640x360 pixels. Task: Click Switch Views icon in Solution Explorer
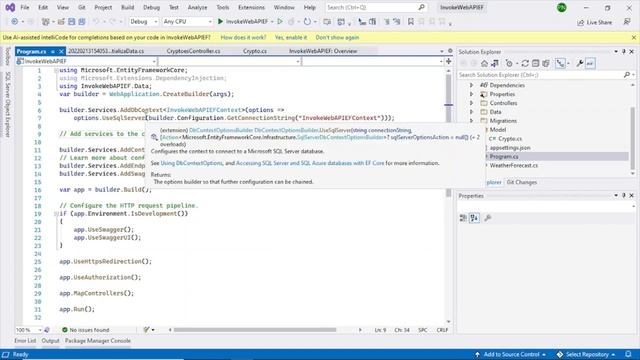pyautogui.click(x=495, y=63)
